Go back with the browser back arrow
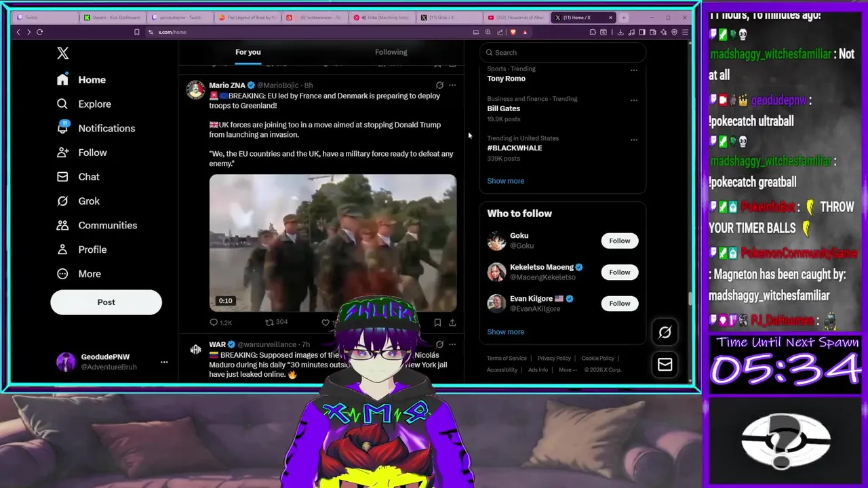Viewport: 868px width, 488px height. (18, 32)
